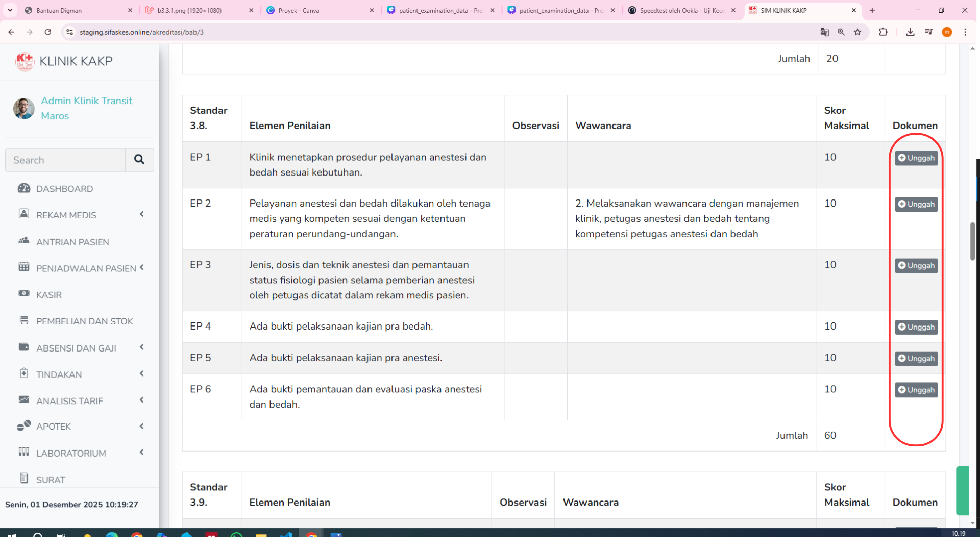Click the Antrian Pasien people icon
The image size is (980, 551).
(x=24, y=241)
